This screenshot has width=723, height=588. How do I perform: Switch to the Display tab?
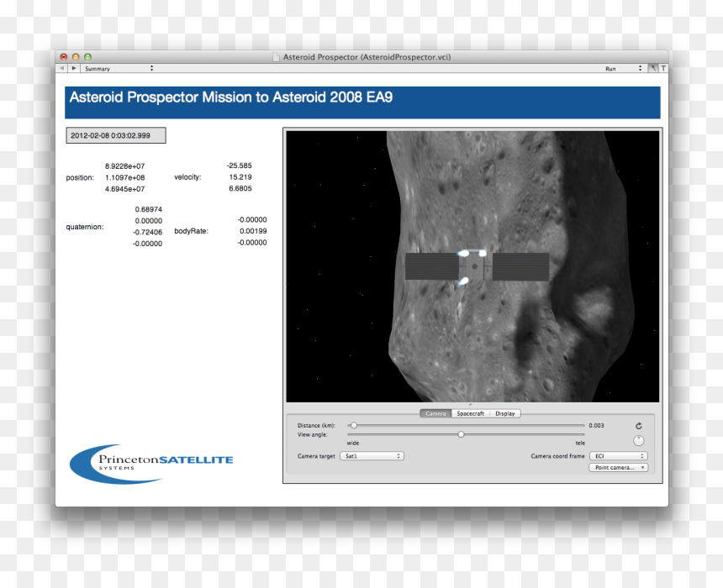tap(505, 413)
